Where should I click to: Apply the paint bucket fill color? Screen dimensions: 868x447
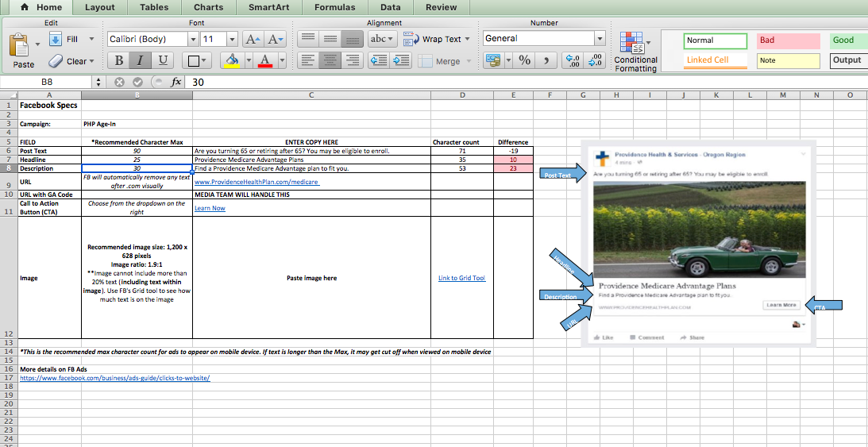233,60
